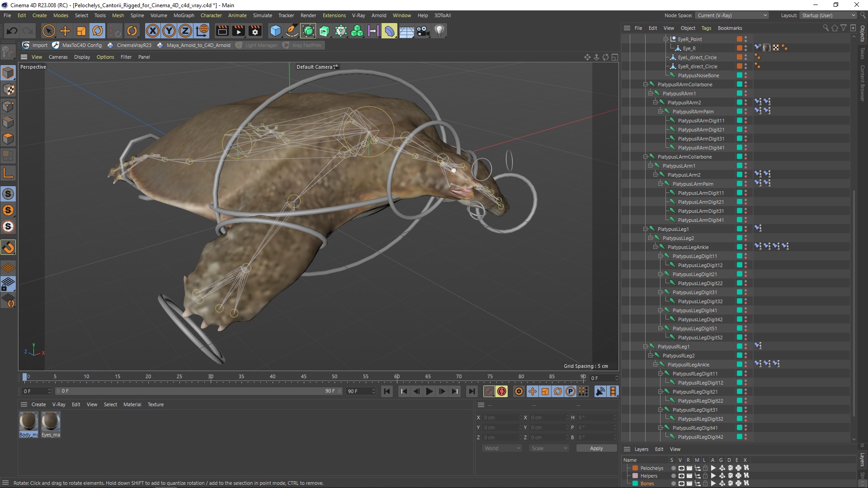Viewport: 868px width, 488px height.
Task: Click Maya_Arnold_to_C4D_Arnold button
Action: [194, 45]
